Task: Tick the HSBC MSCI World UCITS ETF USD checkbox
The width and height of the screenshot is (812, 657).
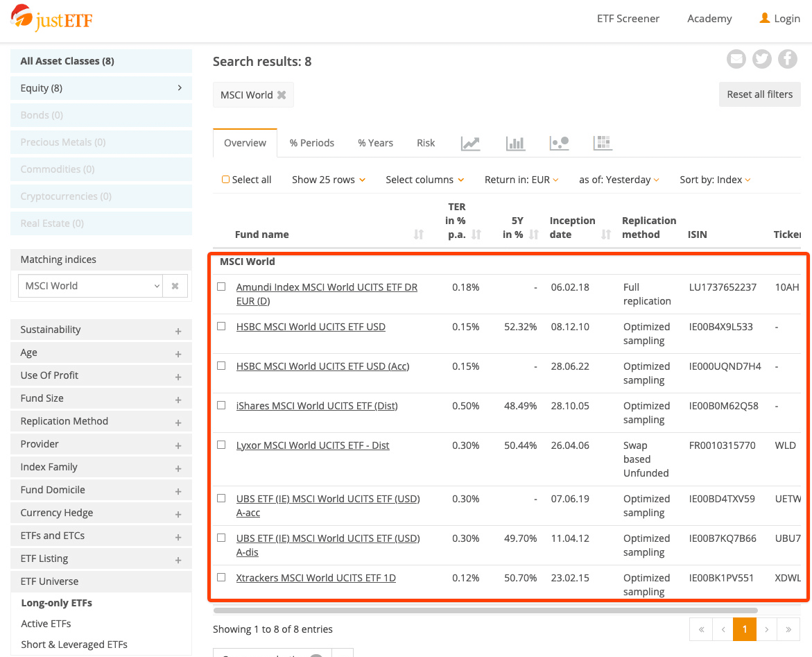Action: click(x=221, y=326)
